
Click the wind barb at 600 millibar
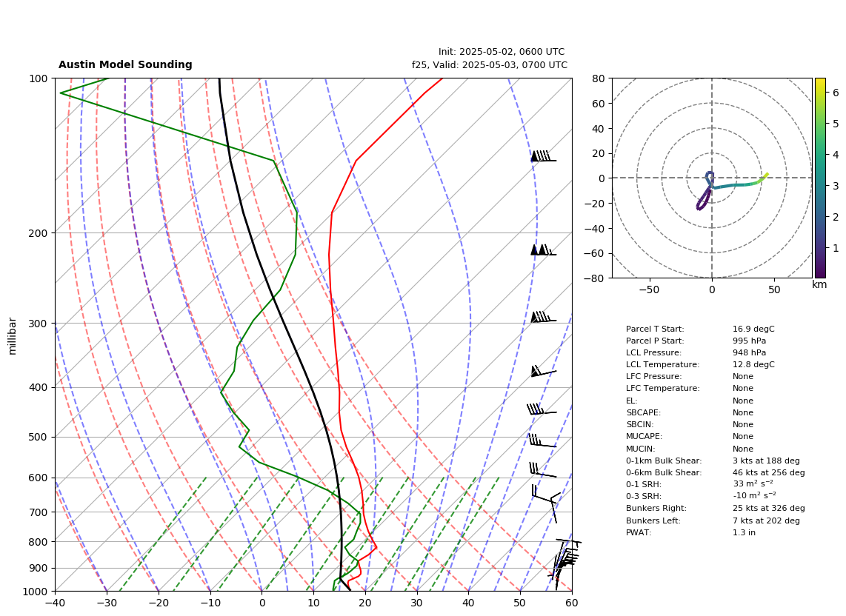tap(543, 469)
